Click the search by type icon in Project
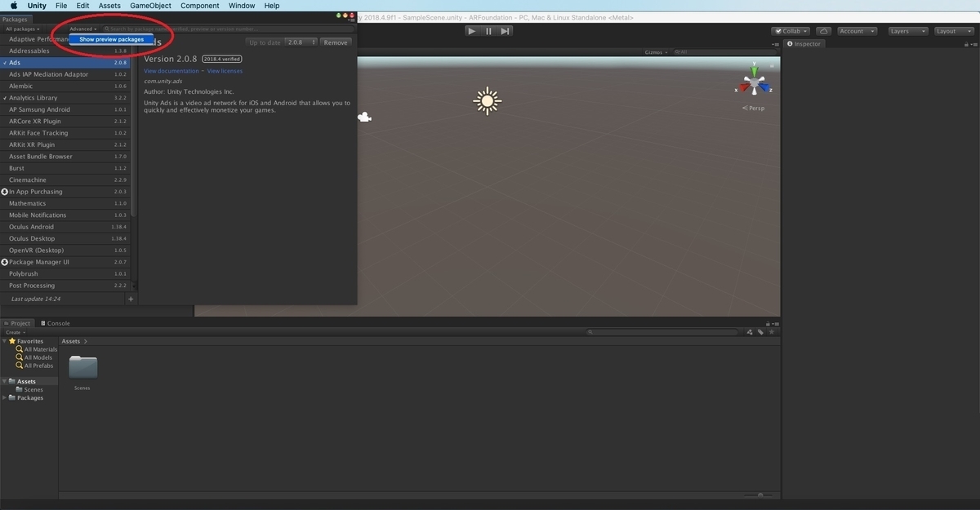980x510 pixels. click(750, 332)
